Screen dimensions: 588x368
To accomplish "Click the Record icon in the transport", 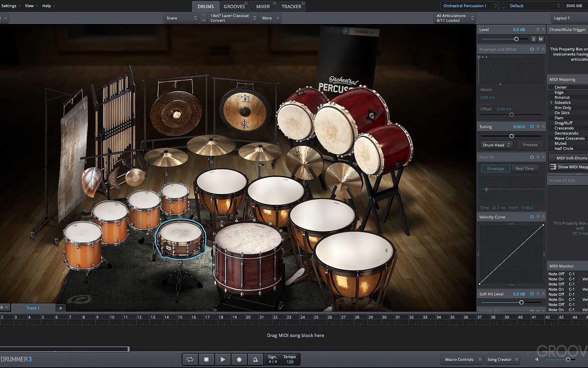I will (239, 359).
